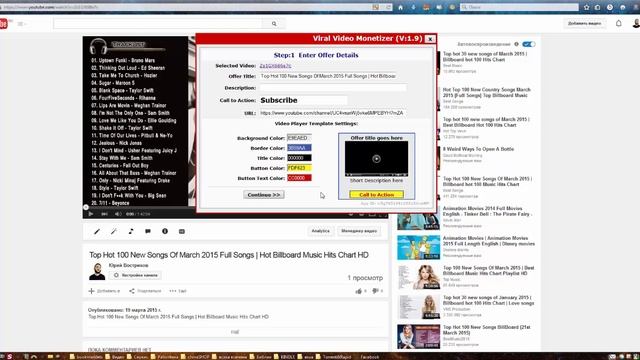Open the browser bookmarks list icon

[x=598, y=7]
